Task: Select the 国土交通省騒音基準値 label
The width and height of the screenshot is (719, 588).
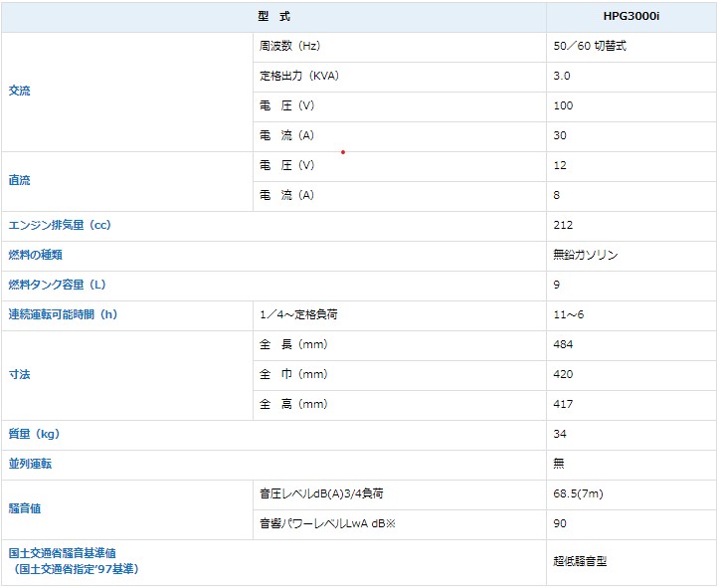Action: coord(62,553)
